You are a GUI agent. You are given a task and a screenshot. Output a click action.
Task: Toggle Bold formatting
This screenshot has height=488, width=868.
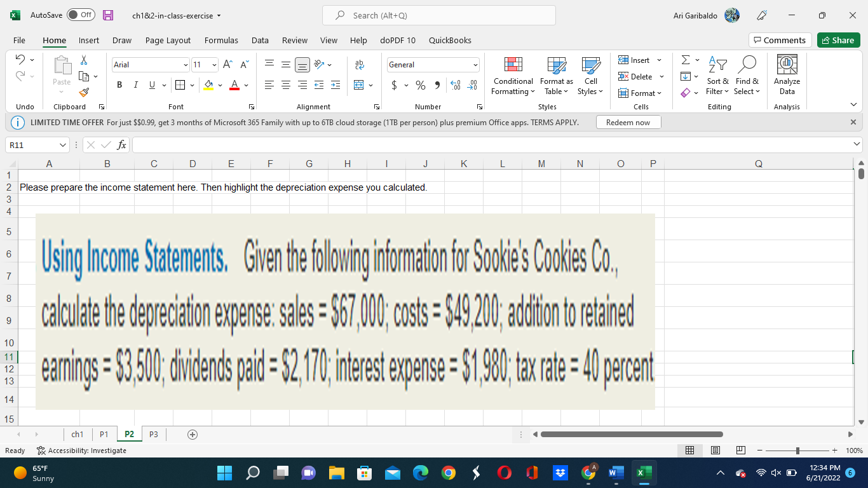point(119,85)
